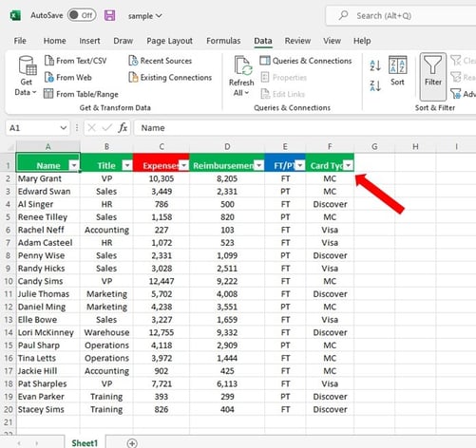
Task: Open the View tab
Action: [x=332, y=41]
